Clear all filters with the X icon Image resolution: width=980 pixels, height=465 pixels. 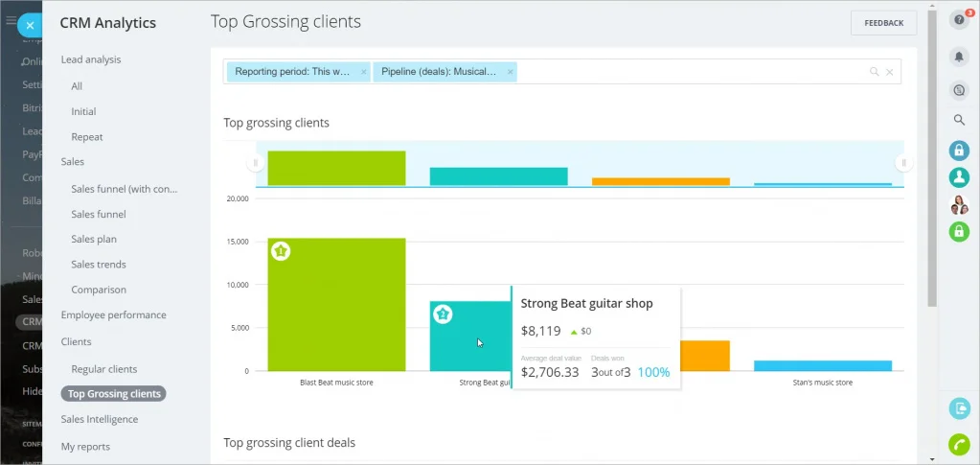(x=889, y=72)
